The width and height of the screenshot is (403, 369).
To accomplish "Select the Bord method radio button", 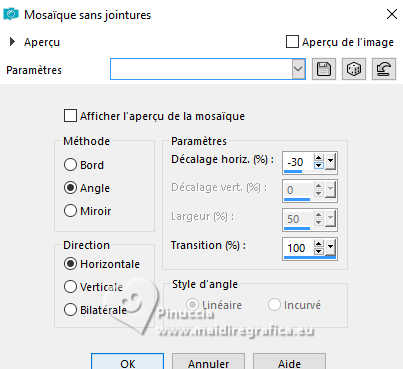I will tap(70, 165).
